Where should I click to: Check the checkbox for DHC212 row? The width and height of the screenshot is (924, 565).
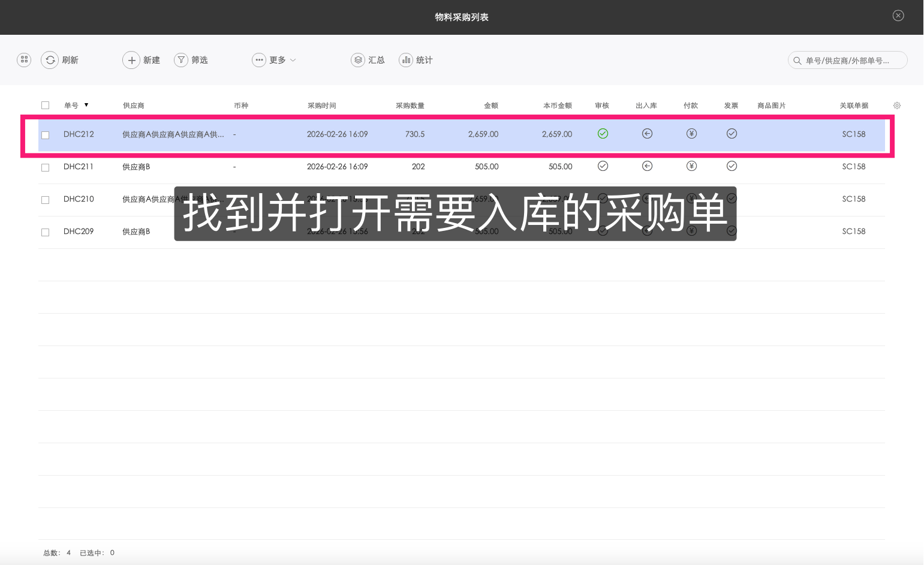point(45,135)
